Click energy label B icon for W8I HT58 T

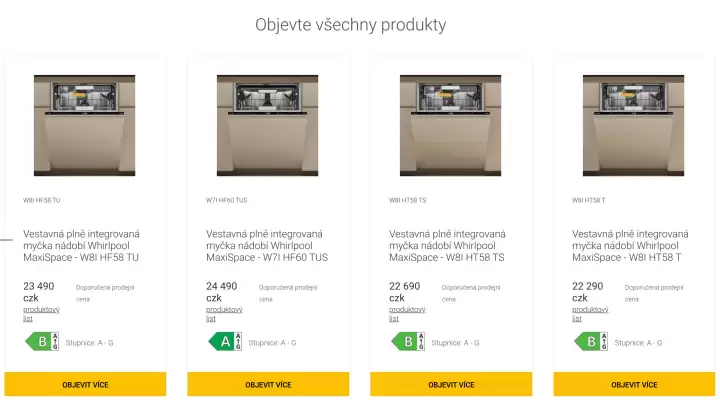point(590,342)
